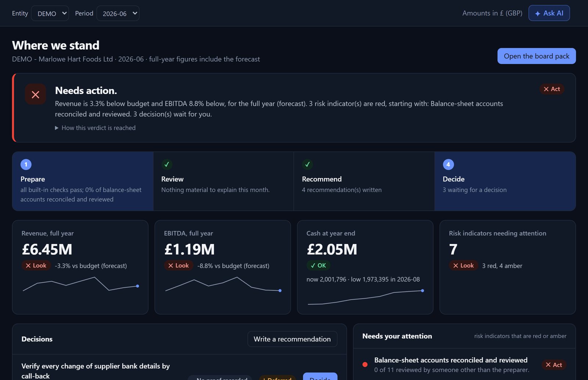
Task: Click the 'Where we stand' heading
Action: [x=55, y=45]
